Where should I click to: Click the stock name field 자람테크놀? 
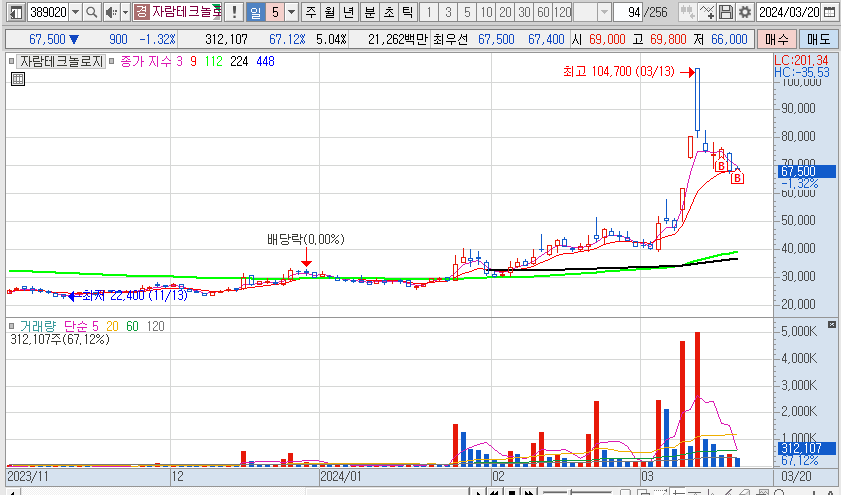[x=186, y=12]
